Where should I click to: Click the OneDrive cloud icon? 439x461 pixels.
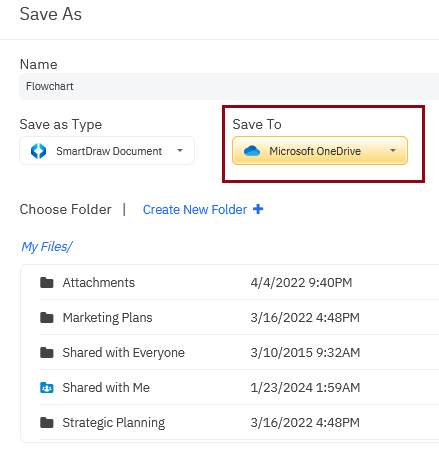tap(252, 151)
